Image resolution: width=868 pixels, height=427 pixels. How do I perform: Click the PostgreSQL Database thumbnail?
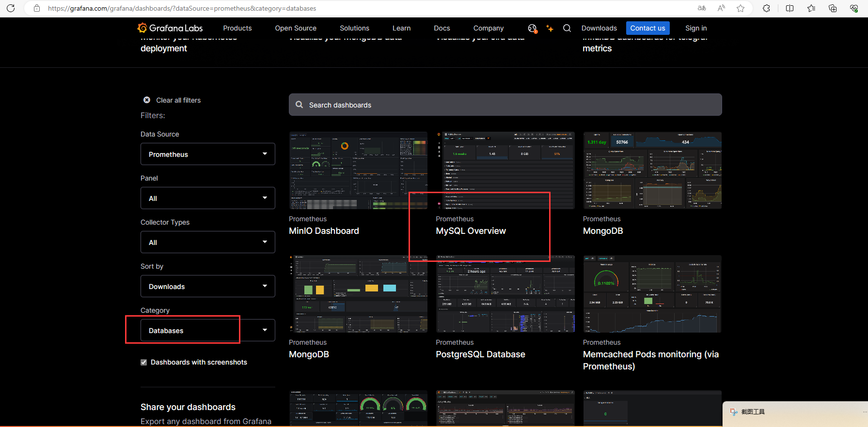click(x=505, y=294)
